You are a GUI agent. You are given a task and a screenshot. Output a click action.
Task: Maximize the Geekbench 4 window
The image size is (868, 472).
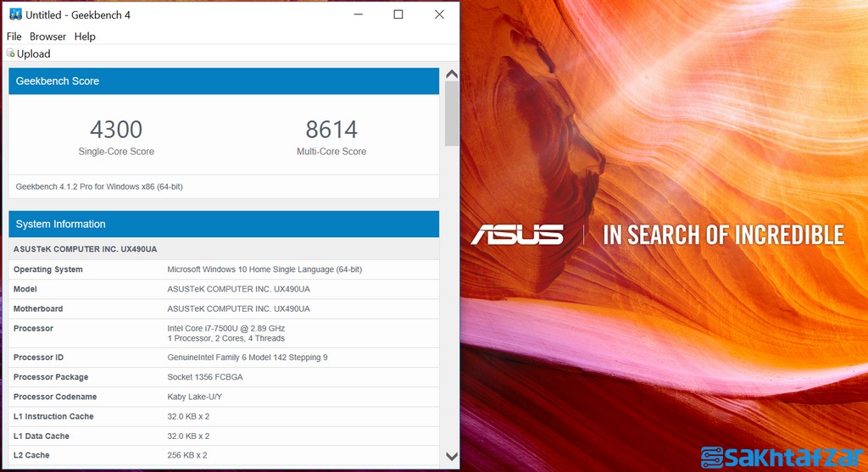(x=398, y=14)
